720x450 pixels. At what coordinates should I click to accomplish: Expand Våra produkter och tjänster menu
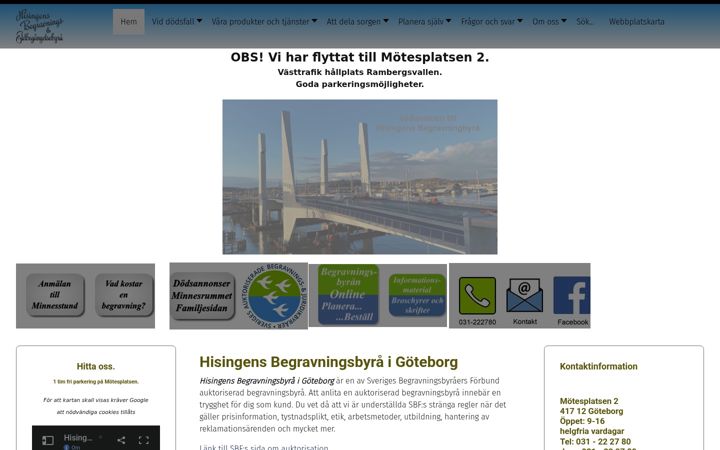coord(264,22)
